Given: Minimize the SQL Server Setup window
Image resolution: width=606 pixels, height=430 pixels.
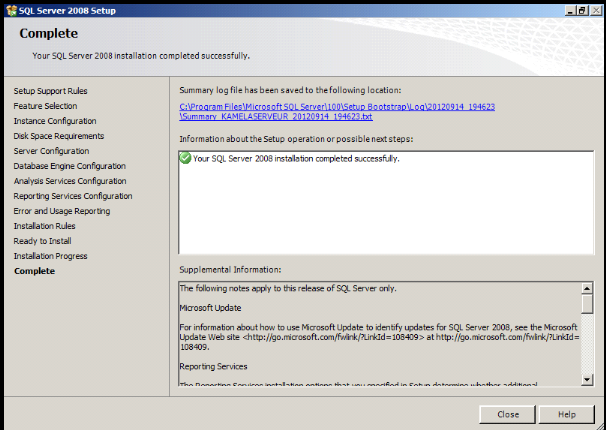Looking at the screenshot, I should [570, 10].
